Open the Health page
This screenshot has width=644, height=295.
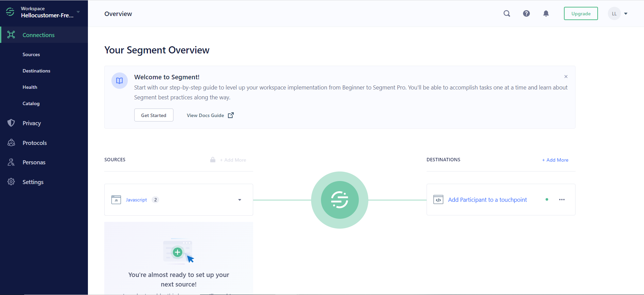pos(30,87)
